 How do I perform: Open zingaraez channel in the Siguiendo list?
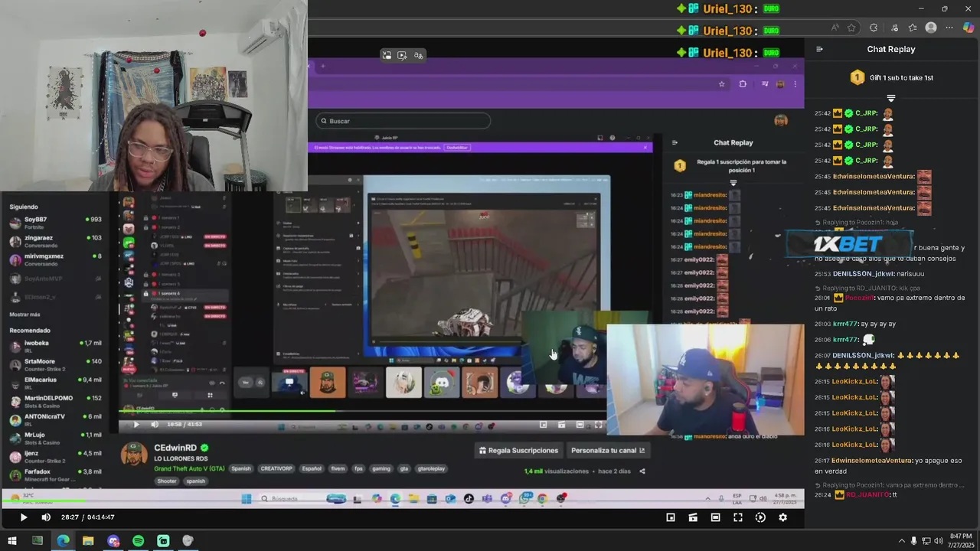pyautogui.click(x=55, y=241)
